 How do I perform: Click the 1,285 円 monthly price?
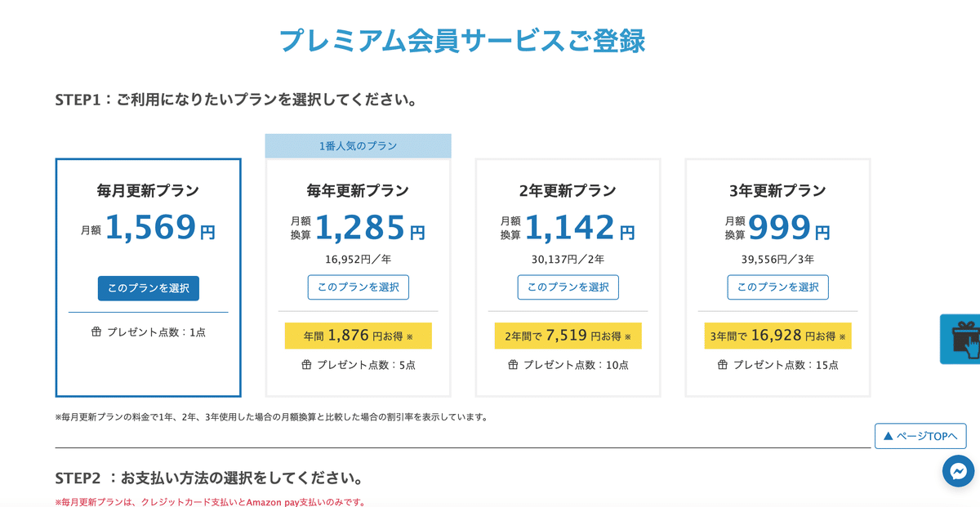click(x=370, y=228)
